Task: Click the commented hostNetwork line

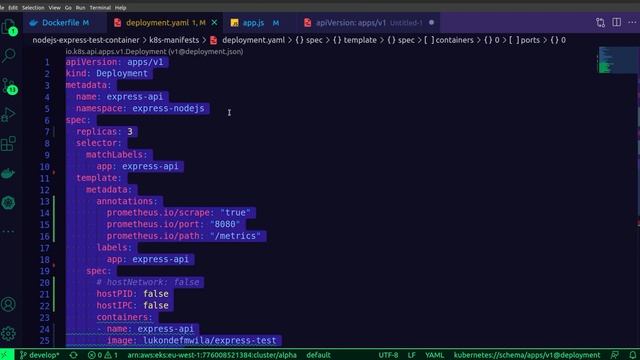Action: tap(148, 282)
